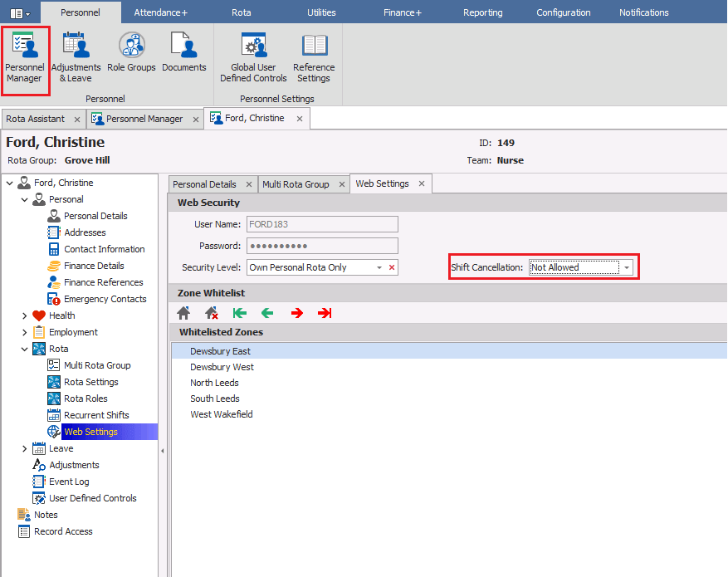Expand the Leave tree node

25,448
